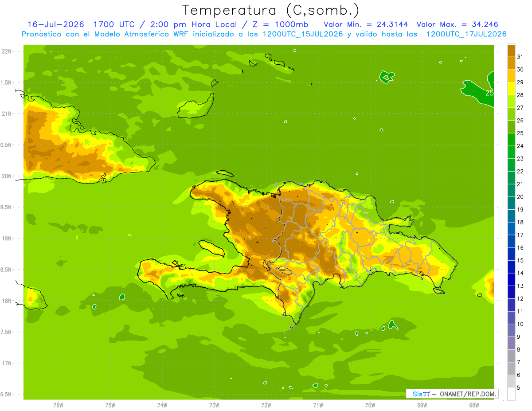Viewport: 532px width, 411px height.
Task: Click the '20N' latitude axis label
Action: [6, 176]
